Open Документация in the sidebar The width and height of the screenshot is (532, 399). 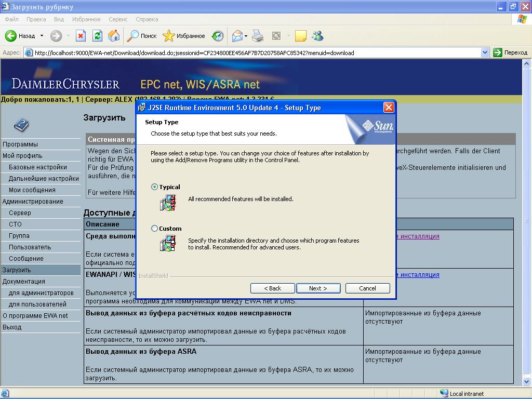pos(23,282)
